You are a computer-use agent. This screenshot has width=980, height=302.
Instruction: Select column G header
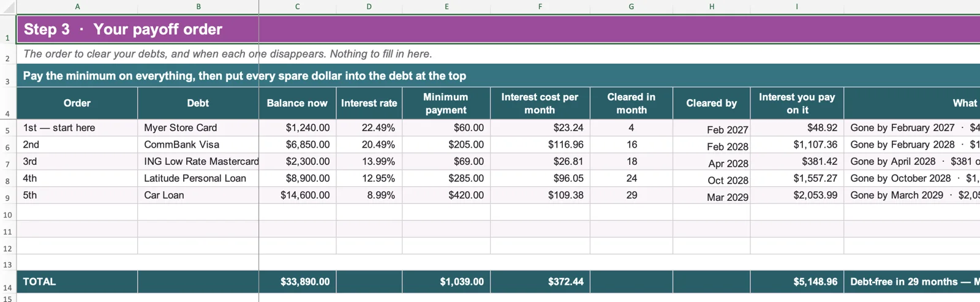[x=631, y=7]
